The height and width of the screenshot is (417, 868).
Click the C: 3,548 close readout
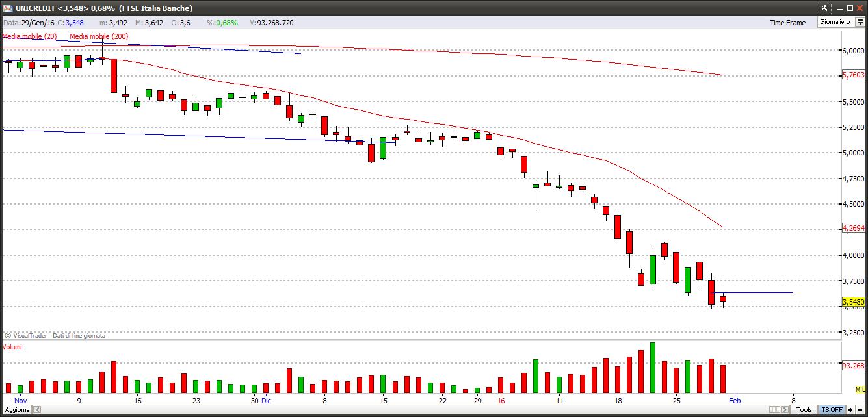click(70, 23)
